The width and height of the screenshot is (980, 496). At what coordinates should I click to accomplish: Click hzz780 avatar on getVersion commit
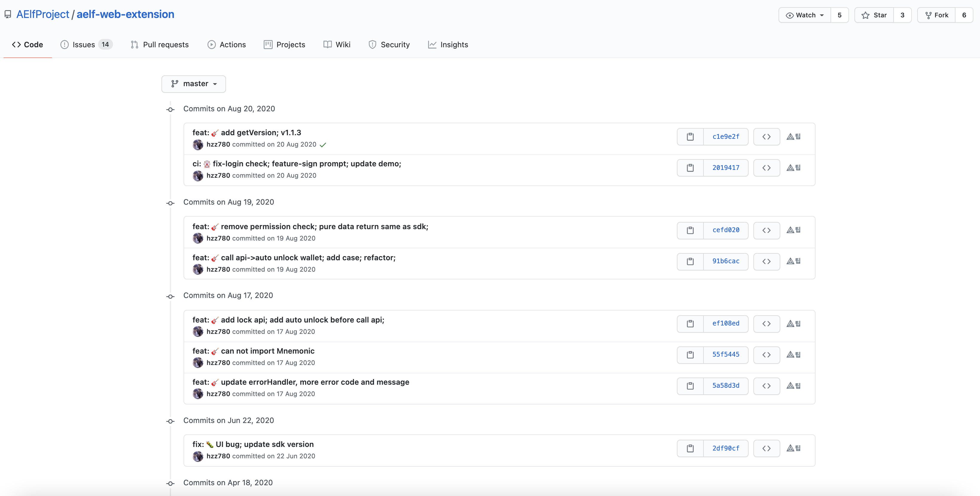pyautogui.click(x=198, y=145)
